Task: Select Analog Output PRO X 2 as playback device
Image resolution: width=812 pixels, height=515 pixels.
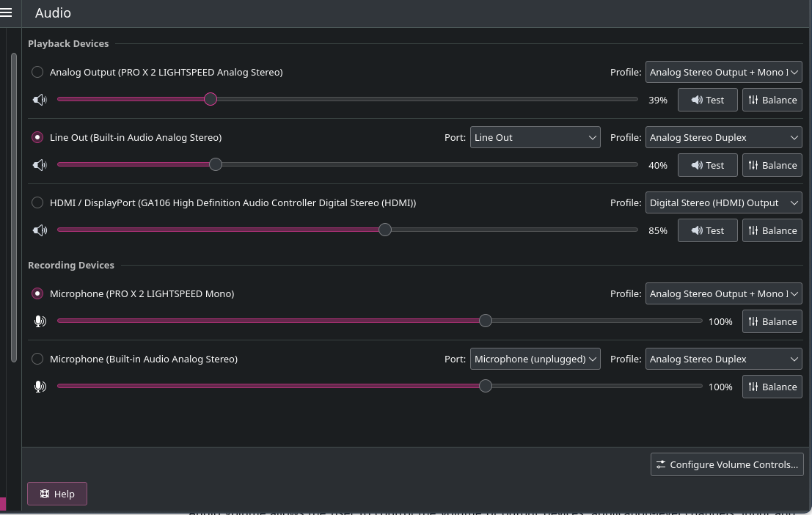Action: tap(37, 72)
